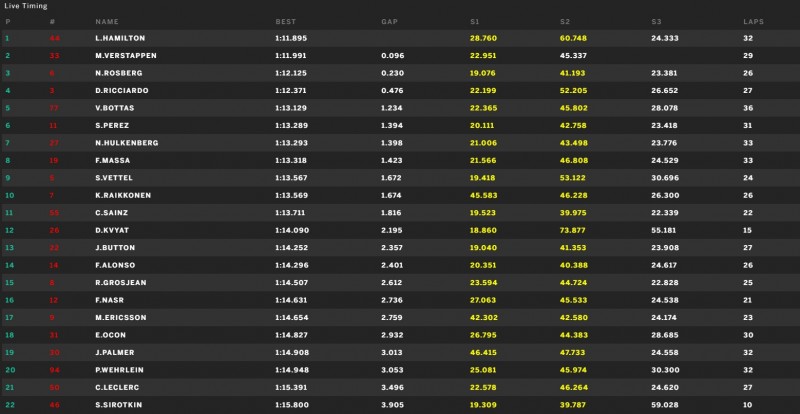800x414 pixels.
Task: Click J.BUTTON gap value 2.357
Action: (392, 248)
